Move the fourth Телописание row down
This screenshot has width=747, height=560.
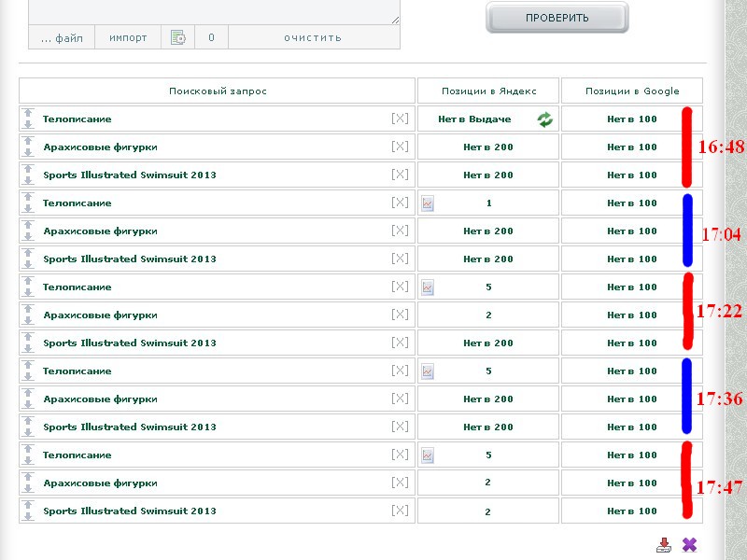(x=28, y=377)
